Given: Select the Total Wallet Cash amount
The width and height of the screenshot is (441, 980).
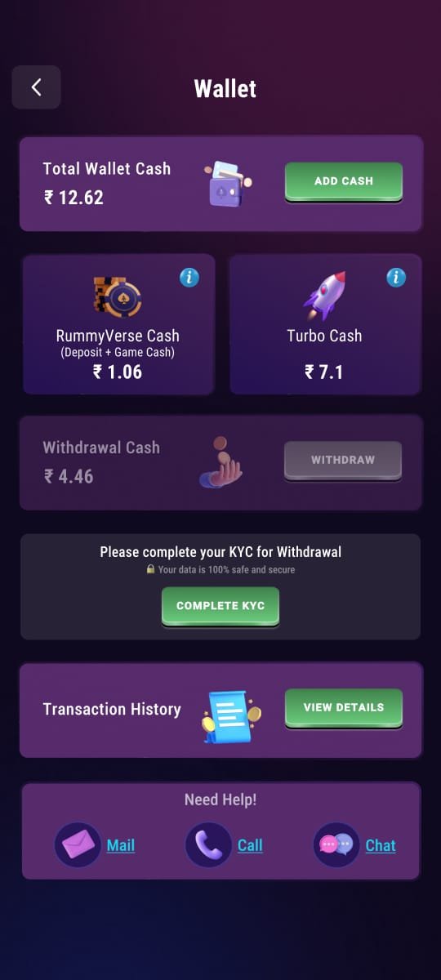Looking at the screenshot, I should click(73, 197).
